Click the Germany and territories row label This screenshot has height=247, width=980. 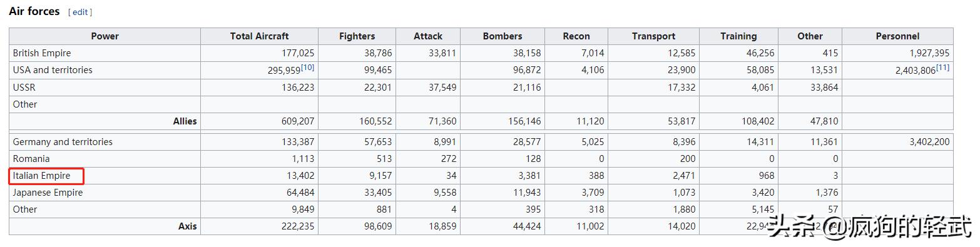[63, 142]
